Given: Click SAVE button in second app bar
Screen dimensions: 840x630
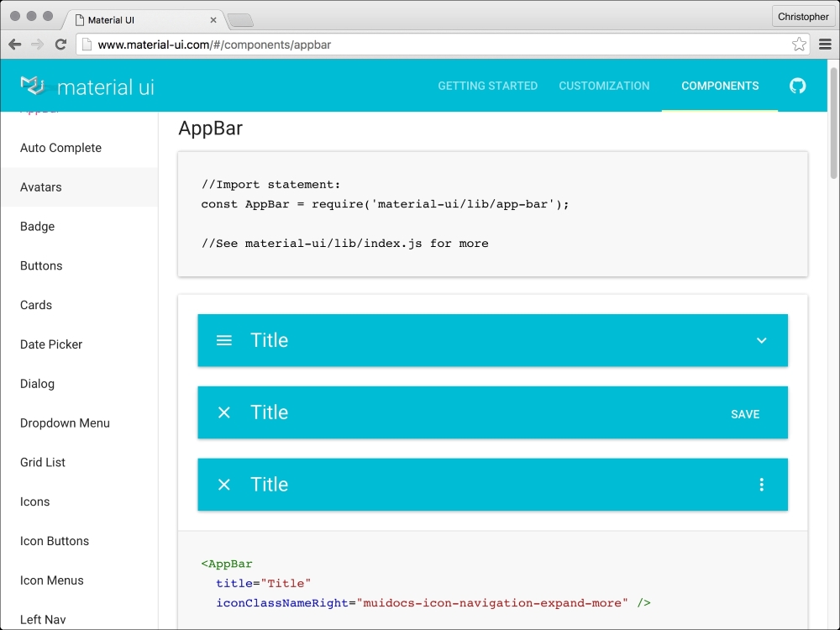Looking at the screenshot, I should pyautogui.click(x=745, y=414).
